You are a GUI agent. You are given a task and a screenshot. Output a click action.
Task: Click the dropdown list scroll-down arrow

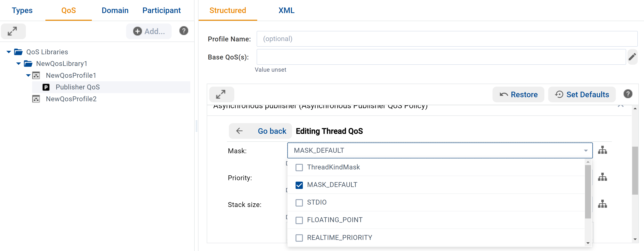click(588, 243)
